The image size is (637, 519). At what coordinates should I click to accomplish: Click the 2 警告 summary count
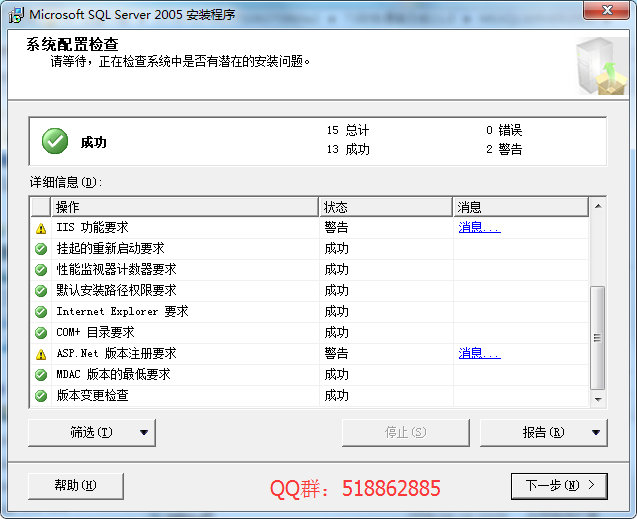pos(504,149)
